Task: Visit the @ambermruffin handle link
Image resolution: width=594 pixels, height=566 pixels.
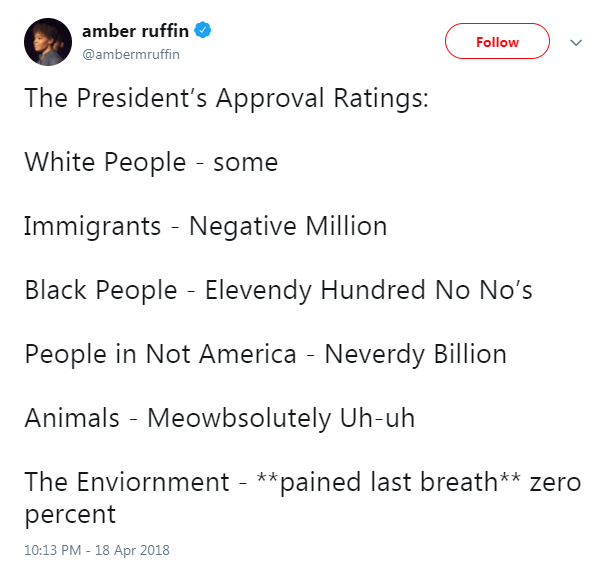Action: tap(131, 55)
